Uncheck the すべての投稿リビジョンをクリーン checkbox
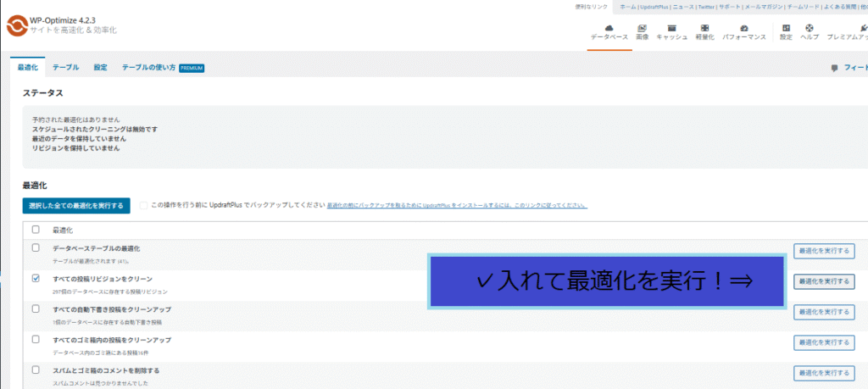The image size is (868, 389). [36, 278]
